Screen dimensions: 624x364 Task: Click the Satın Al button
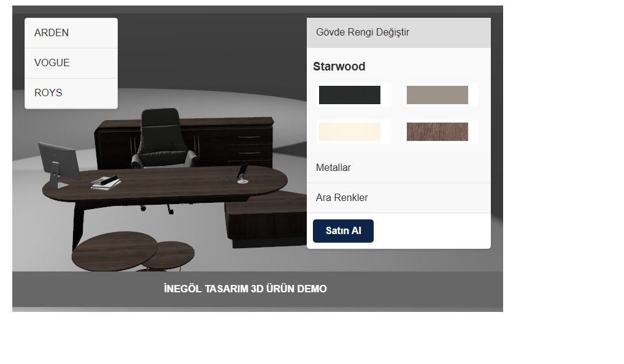(343, 231)
